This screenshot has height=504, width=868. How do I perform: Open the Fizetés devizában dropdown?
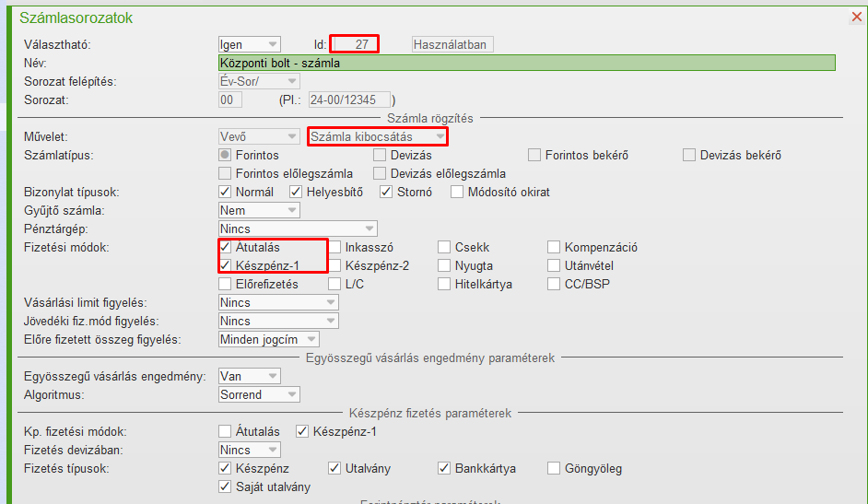250,450
